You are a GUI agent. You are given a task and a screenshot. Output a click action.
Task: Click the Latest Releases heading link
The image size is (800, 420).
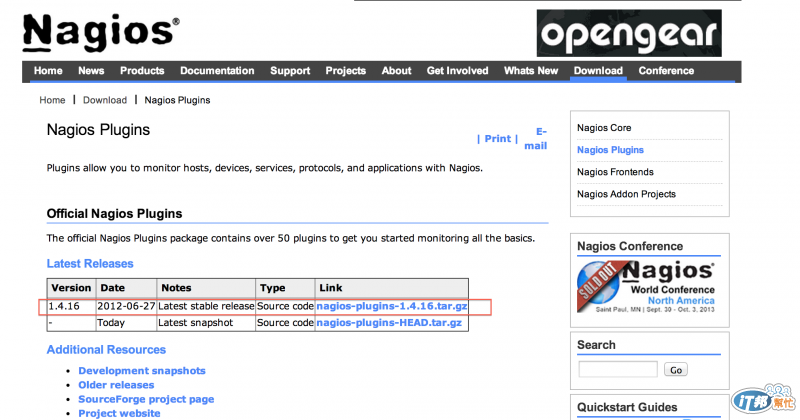[x=90, y=264]
